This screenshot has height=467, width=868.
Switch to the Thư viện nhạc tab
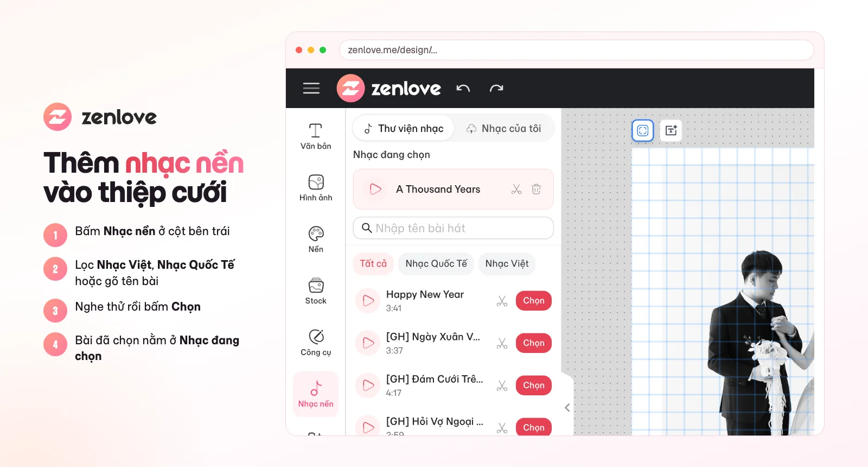(x=403, y=129)
